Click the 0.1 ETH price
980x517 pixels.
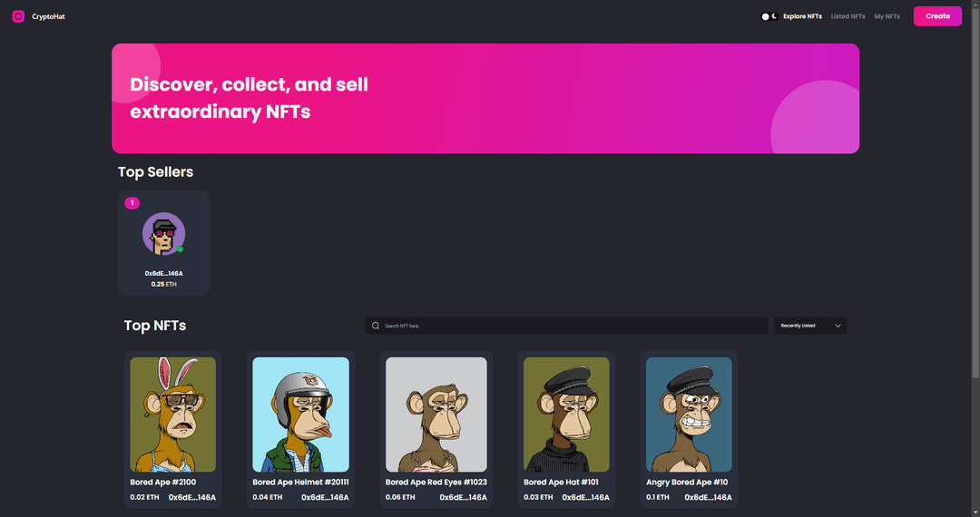coord(658,498)
